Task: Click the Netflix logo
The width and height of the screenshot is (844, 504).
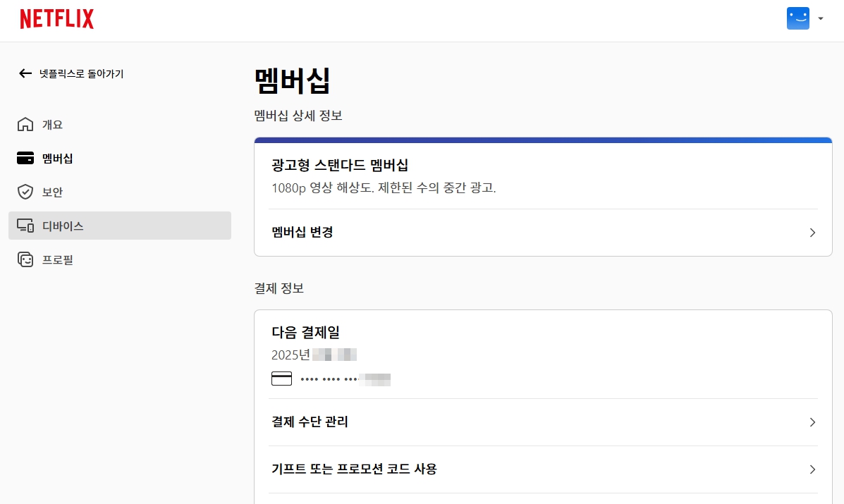Action: [x=56, y=18]
